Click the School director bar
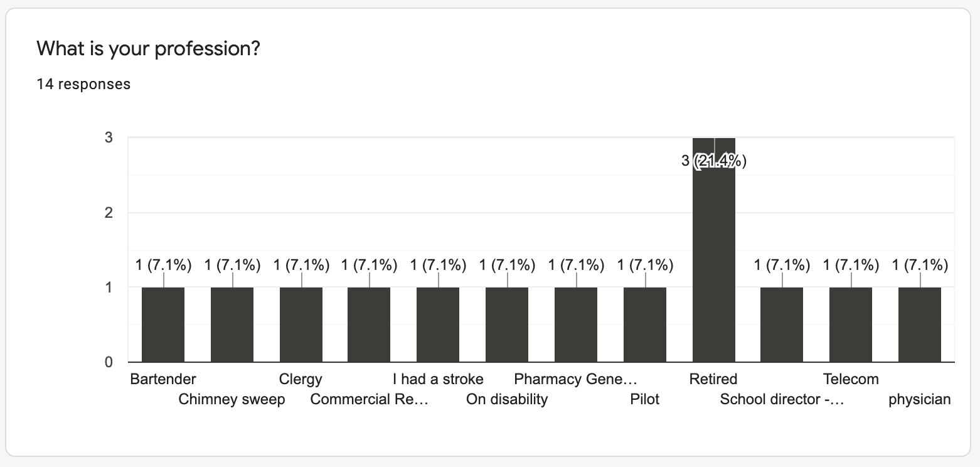The image size is (980, 467). (x=782, y=325)
